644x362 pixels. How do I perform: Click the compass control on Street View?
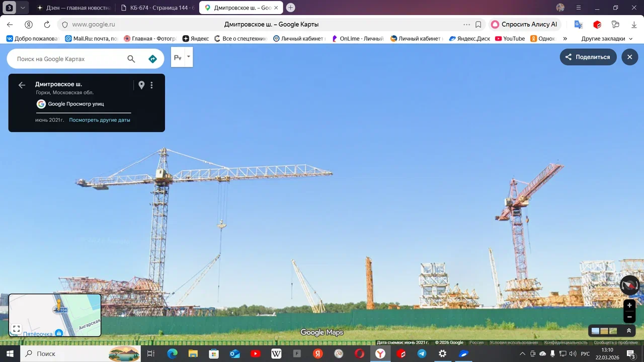point(629,285)
